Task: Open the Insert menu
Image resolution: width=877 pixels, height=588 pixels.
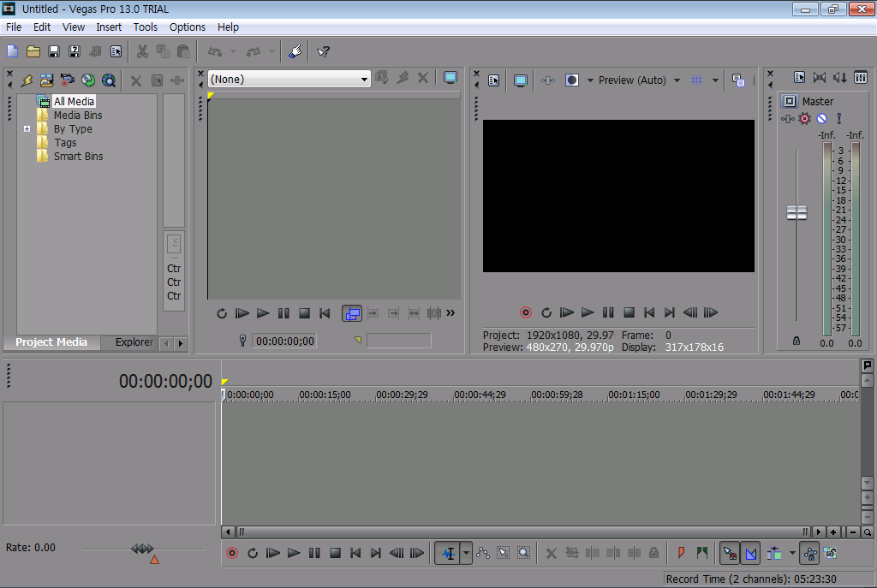Action: 109,27
